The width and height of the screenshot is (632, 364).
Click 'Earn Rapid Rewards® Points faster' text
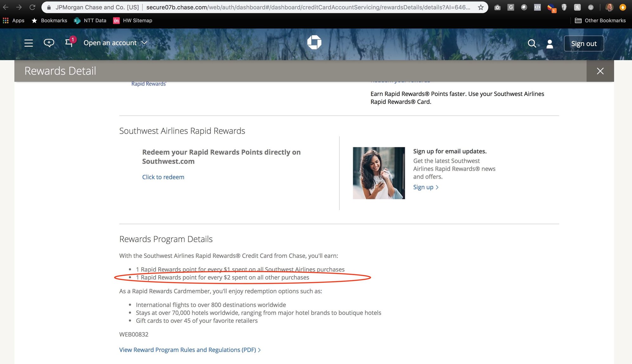point(457,98)
